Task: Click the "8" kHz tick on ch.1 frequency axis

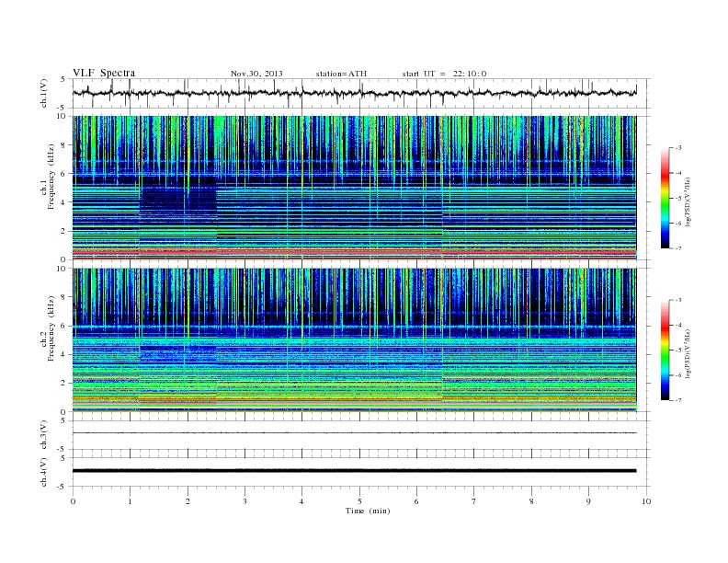Action: tap(63, 145)
